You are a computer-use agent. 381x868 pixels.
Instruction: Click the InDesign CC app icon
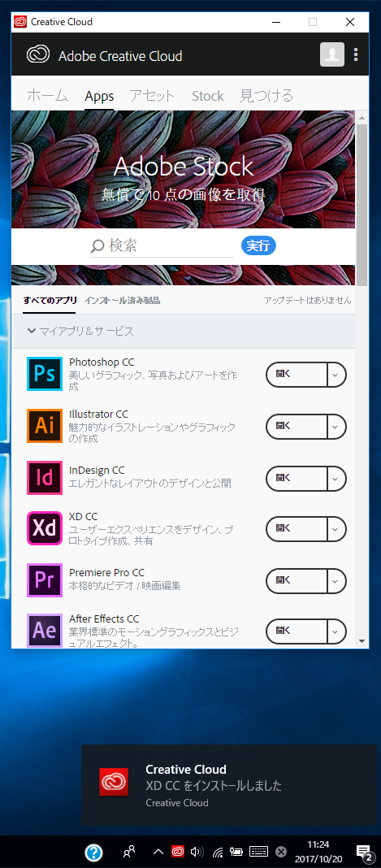[44, 477]
